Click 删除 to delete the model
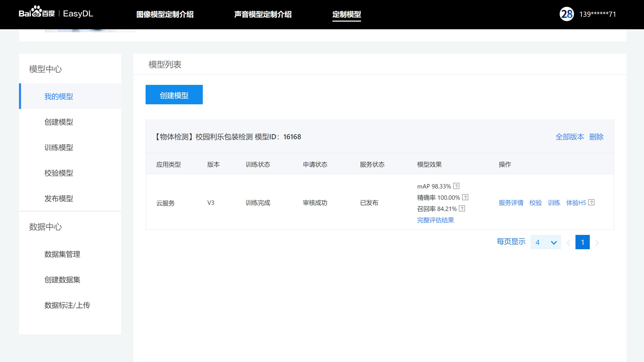 click(596, 137)
